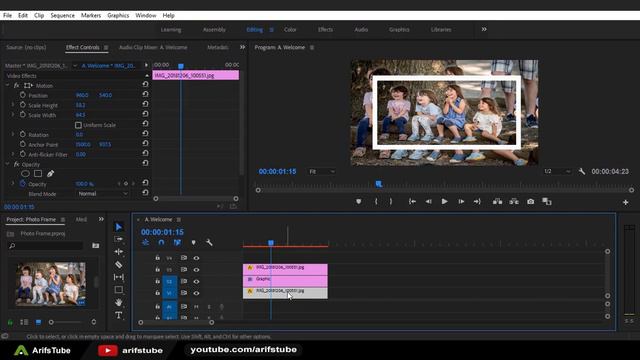The height and width of the screenshot is (360, 640).
Task: Open the File menu
Action: click(7, 16)
